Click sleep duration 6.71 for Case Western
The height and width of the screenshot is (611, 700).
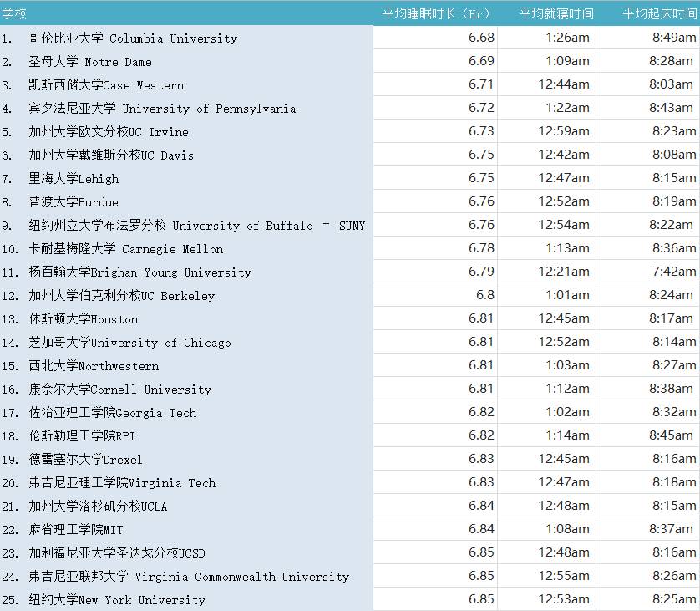coord(481,84)
